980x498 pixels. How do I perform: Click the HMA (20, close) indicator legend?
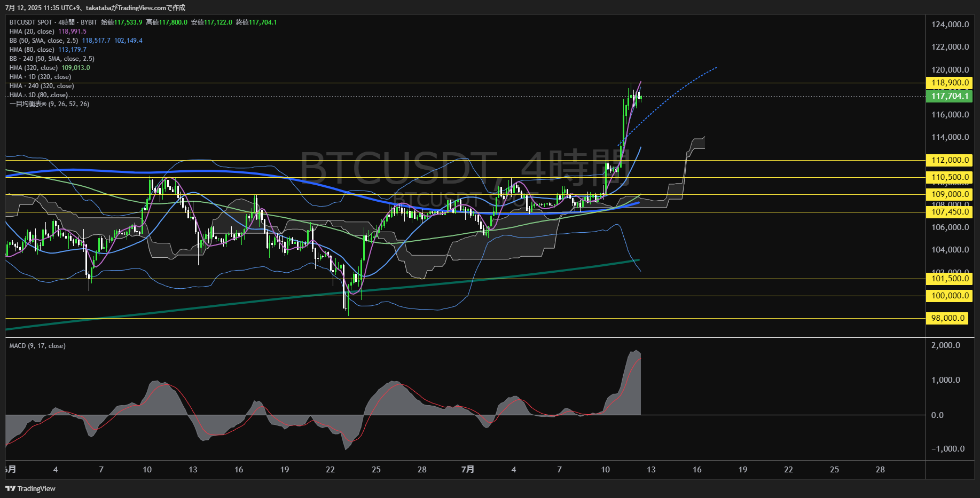(32, 31)
